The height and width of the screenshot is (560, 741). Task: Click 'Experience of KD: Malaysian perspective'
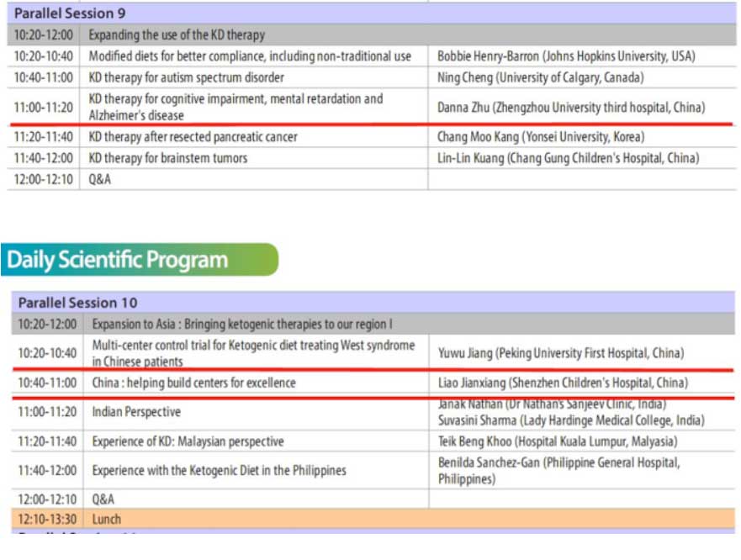click(188, 441)
